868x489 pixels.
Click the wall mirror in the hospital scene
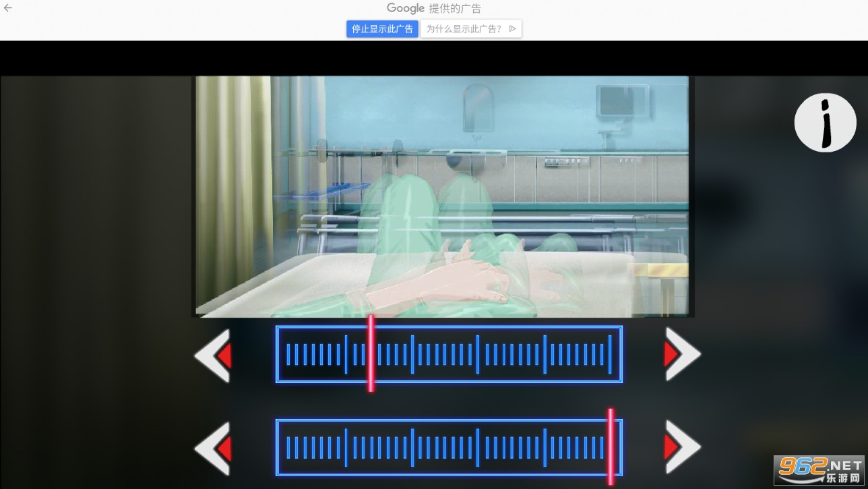[x=478, y=107]
